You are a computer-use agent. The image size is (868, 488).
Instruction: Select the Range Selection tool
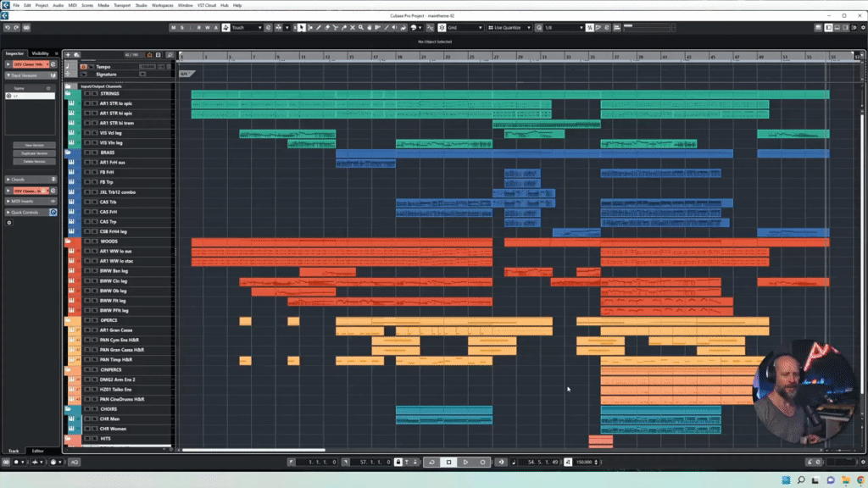tap(310, 28)
